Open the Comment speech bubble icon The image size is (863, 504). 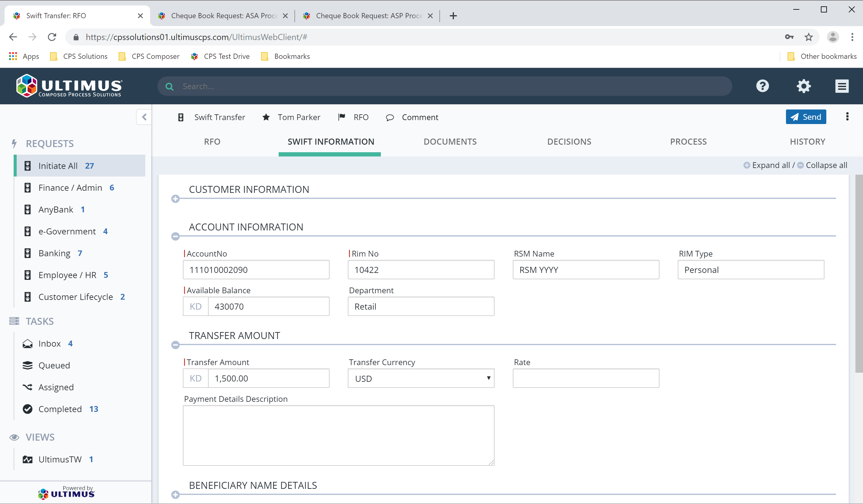coord(390,117)
